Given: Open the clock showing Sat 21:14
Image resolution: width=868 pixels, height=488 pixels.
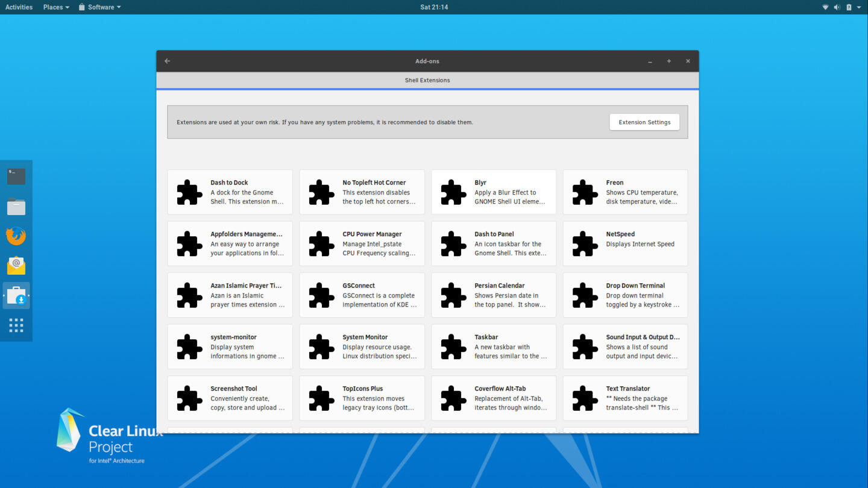Looking at the screenshot, I should pos(434,7).
